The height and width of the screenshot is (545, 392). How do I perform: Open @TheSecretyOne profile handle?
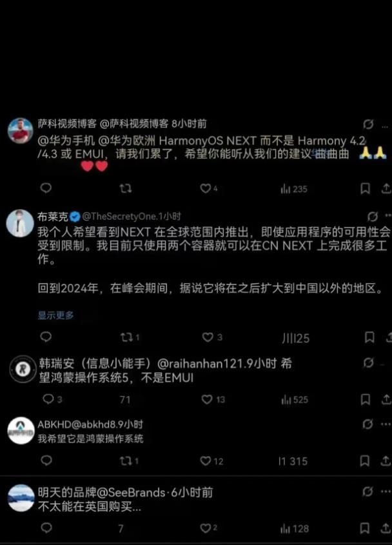click(x=119, y=217)
